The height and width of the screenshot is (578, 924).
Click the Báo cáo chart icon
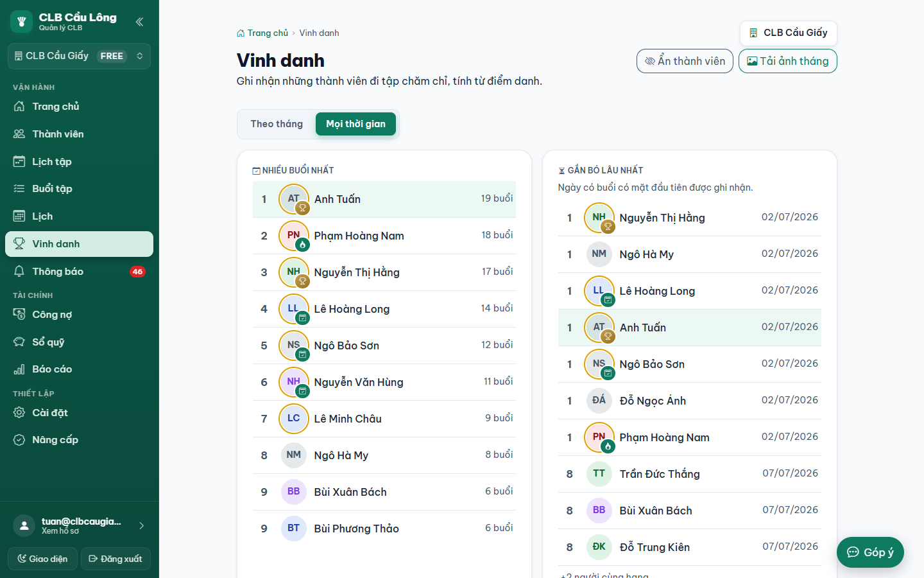click(19, 369)
